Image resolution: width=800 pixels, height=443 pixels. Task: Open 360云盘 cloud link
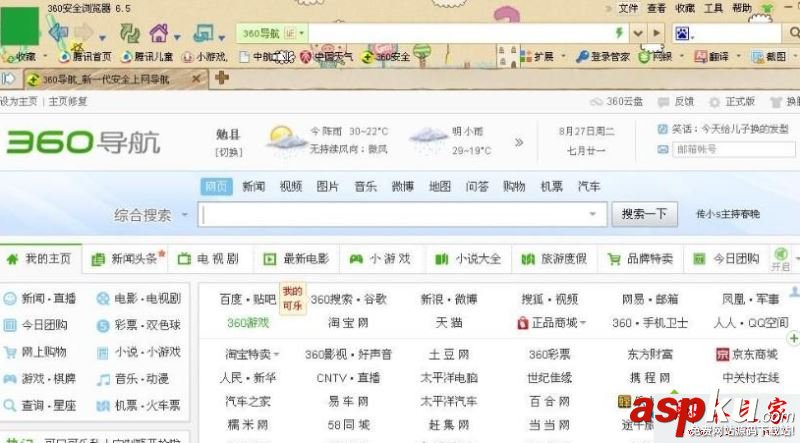616,102
